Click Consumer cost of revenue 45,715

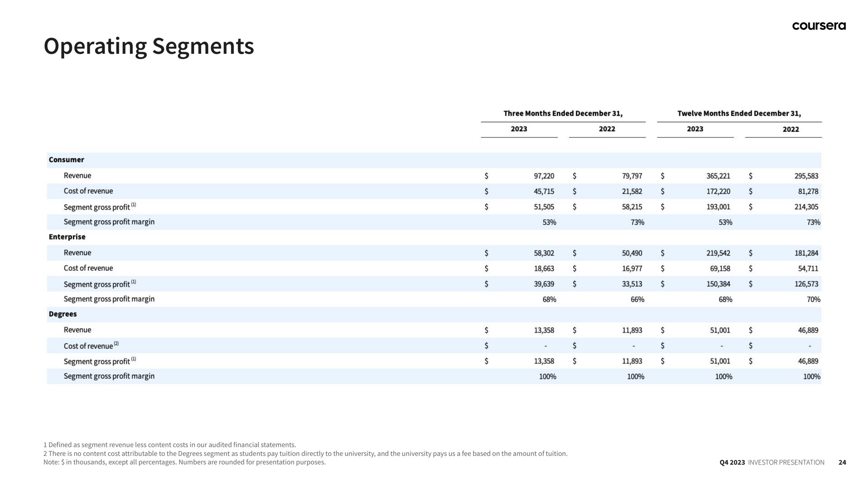(x=544, y=192)
